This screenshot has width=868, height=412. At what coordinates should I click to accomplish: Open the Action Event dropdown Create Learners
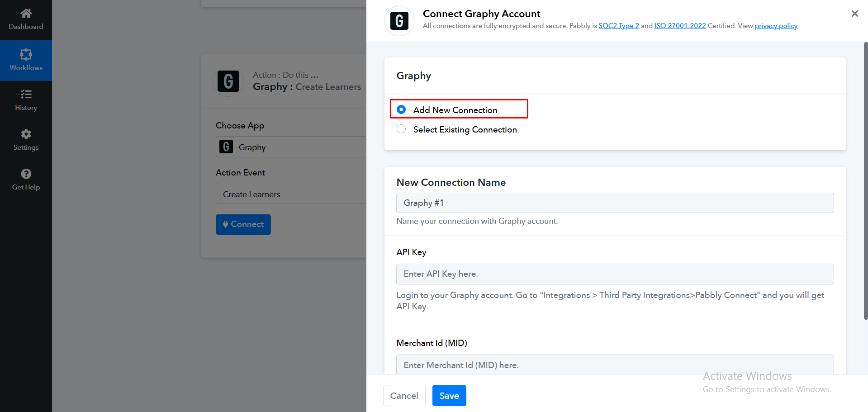(292, 194)
